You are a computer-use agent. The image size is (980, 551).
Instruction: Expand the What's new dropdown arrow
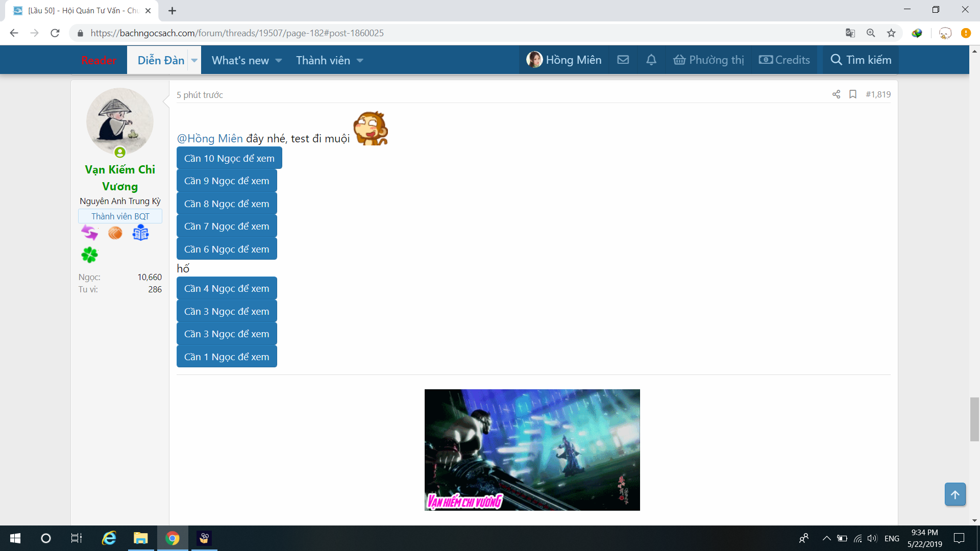279,60
